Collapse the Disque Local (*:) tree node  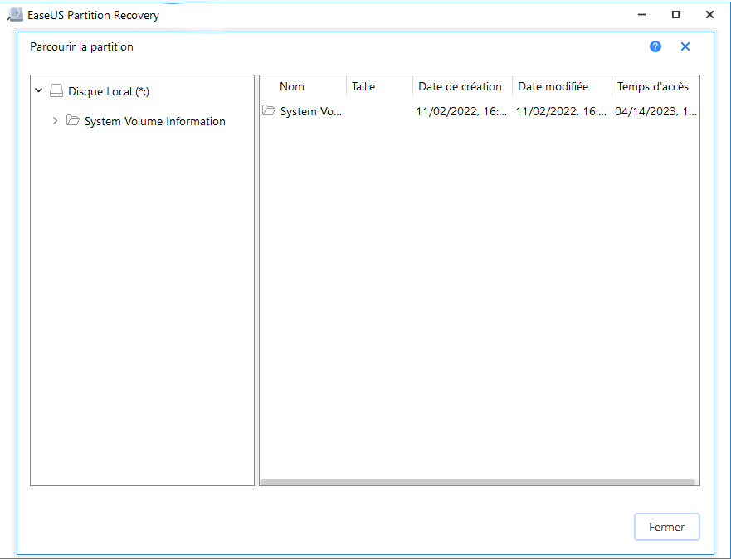pos(39,90)
